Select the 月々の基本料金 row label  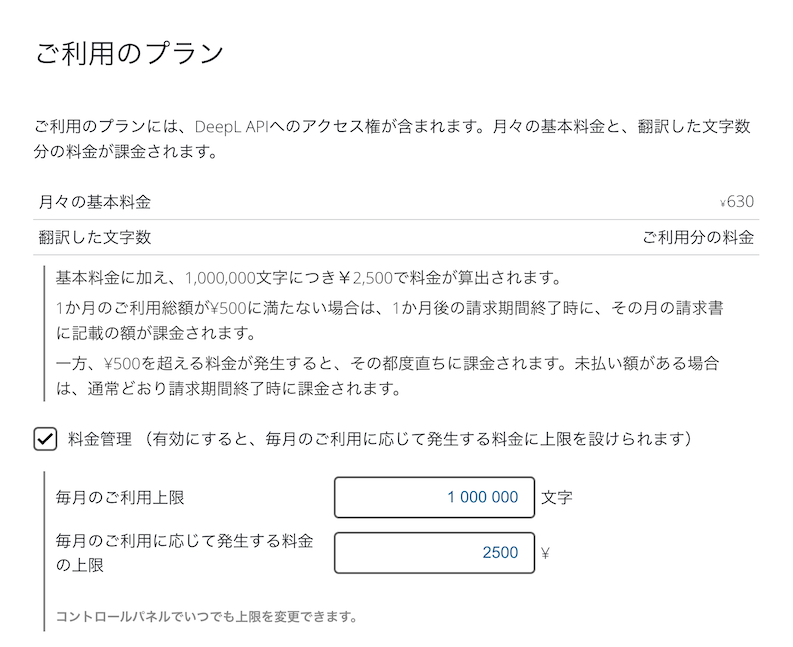95,202
